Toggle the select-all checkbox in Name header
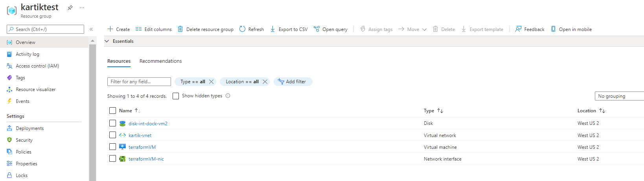This screenshot has width=644, height=181. click(113, 111)
